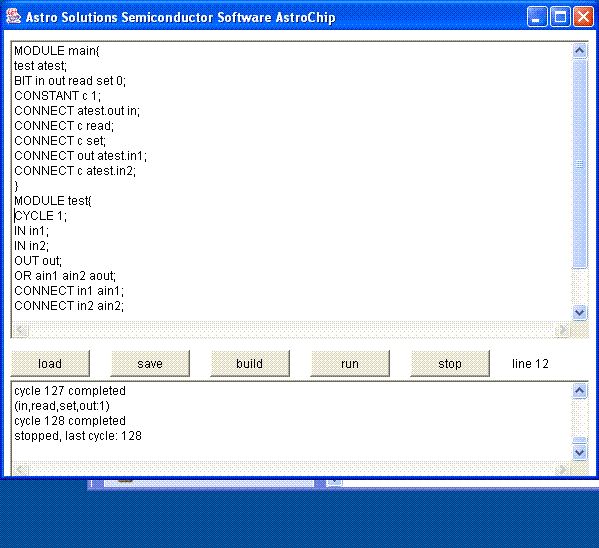Run the simulation
599x548 pixels.
point(350,363)
